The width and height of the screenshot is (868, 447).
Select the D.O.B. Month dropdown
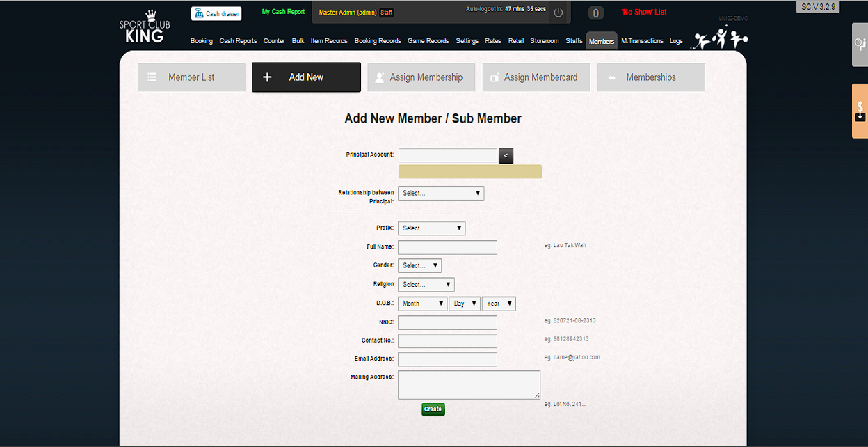click(x=423, y=304)
